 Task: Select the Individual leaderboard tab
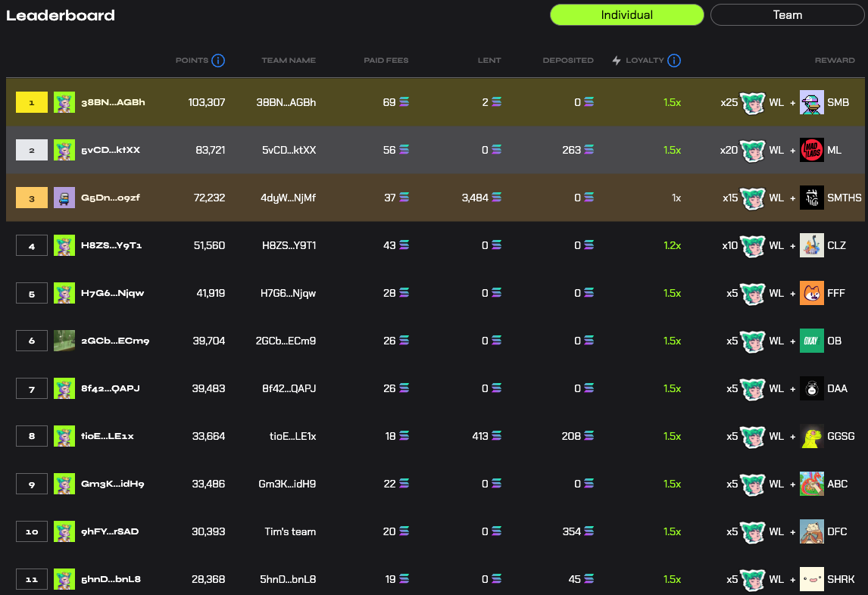tap(626, 15)
